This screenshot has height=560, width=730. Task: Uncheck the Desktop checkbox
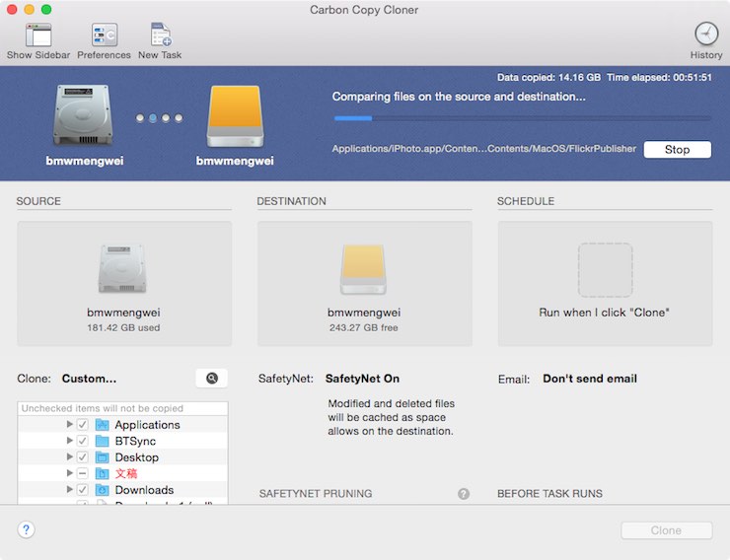click(83, 457)
